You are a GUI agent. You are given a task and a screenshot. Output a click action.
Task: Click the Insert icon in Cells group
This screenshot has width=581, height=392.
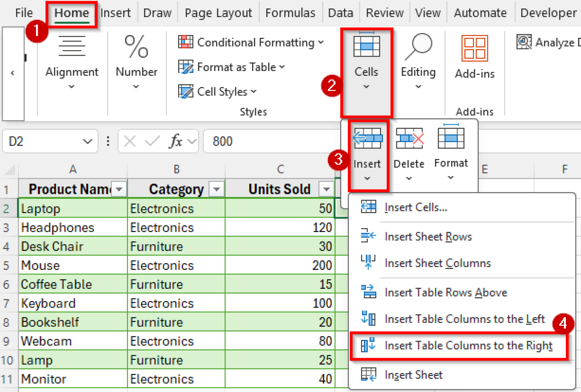point(367,138)
